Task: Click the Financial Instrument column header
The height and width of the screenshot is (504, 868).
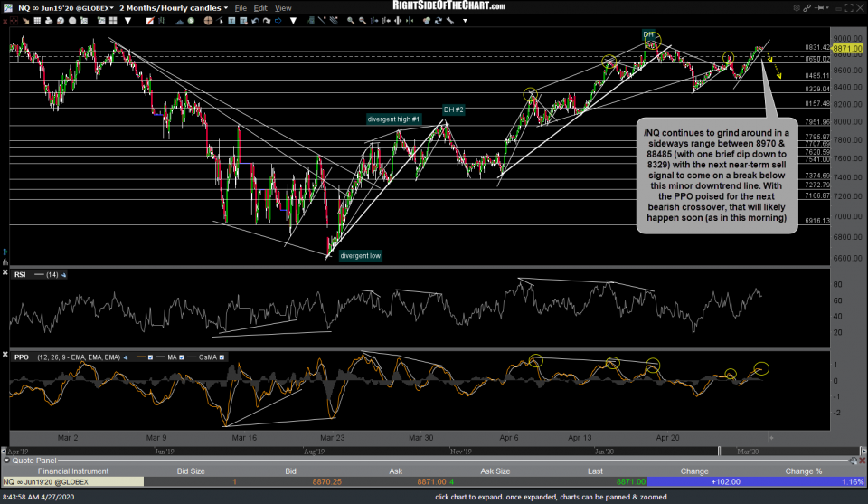Action: click(73, 471)
